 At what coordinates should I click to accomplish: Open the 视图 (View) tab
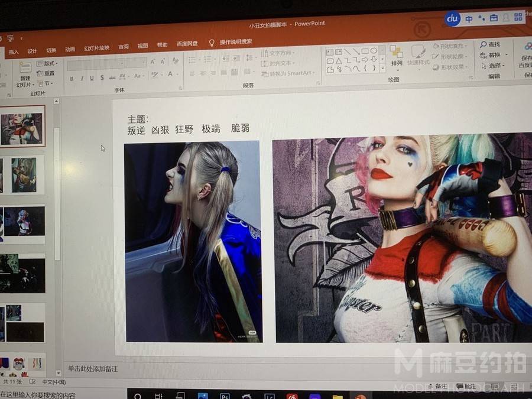(x=142, y=46)
